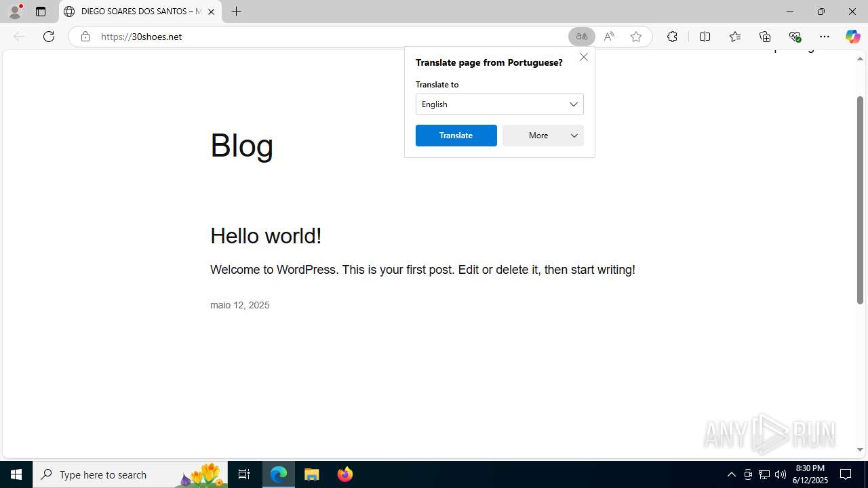
Task: Refresh the page
Action: point(49,37)
